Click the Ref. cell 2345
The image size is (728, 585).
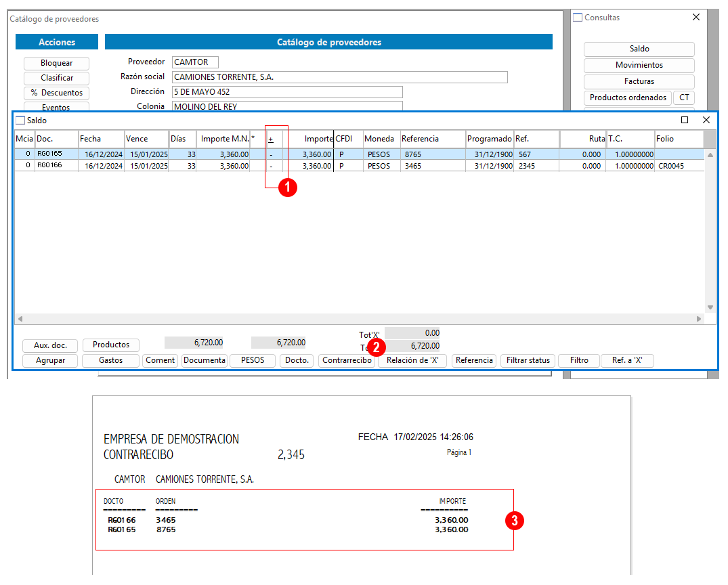pyautogui.click(x=537, y=166)
